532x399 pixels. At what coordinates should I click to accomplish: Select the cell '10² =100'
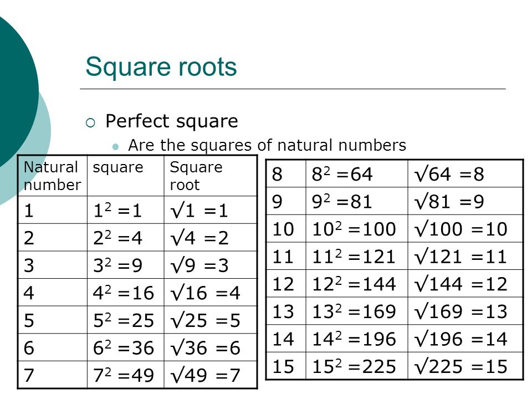point(356,229)
